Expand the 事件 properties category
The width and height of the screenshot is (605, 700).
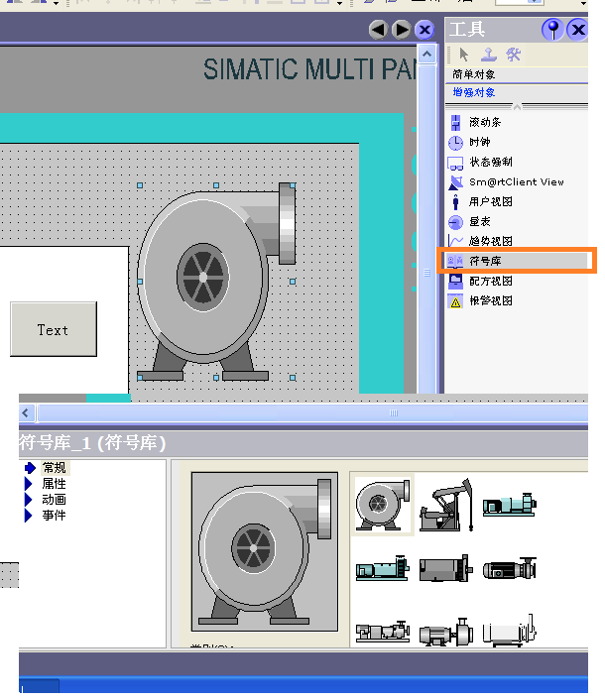tap(54, 516)
